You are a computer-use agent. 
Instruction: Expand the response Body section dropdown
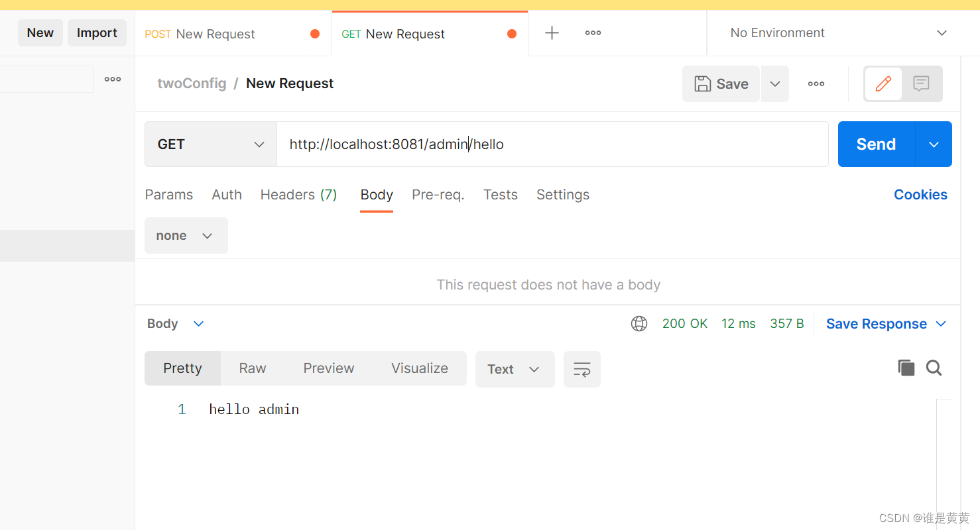(x=176, y=324)
